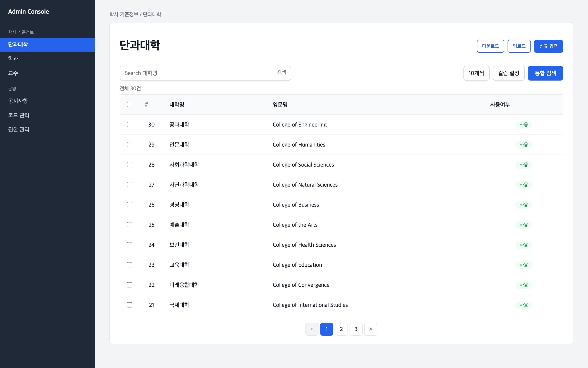Click the College of the Arts cell
The height and width of the screenshot is (368, 588).
(295, 225)
